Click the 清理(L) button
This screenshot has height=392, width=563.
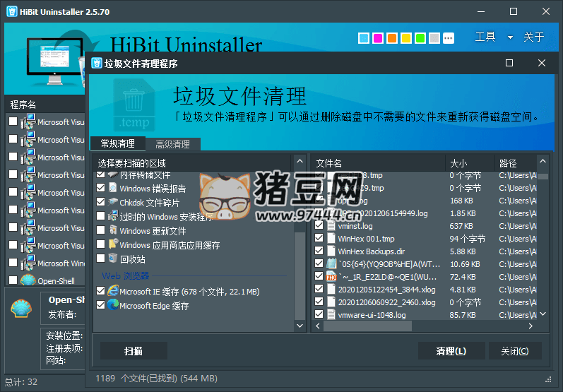[x=450, y=351]
